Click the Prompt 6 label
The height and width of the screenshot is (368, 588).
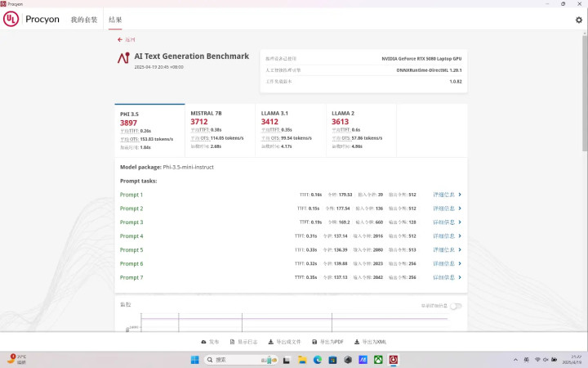(131, 263)
